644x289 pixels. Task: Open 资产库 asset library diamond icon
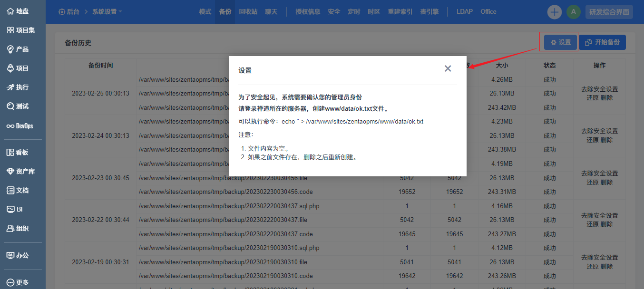10,172
